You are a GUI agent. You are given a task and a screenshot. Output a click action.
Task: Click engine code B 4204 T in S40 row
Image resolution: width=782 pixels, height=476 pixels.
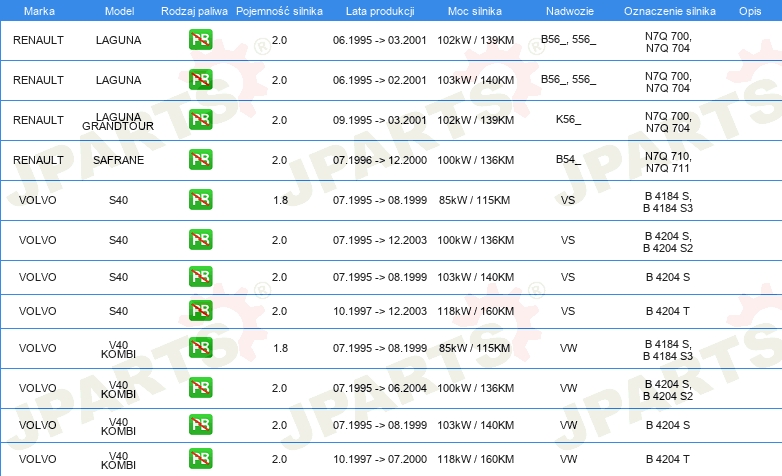click(x=668, y=311)
